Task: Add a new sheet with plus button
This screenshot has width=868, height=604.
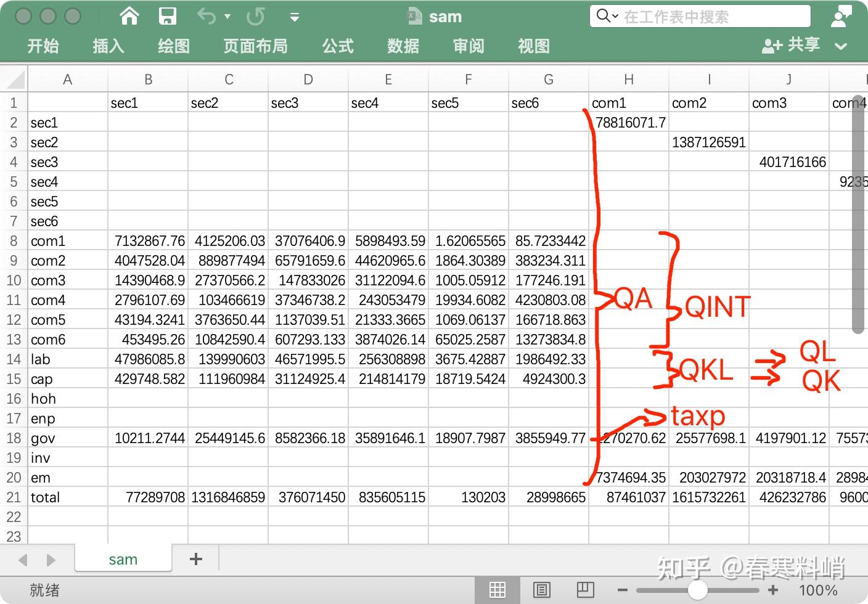Action: tap(196, 559)
